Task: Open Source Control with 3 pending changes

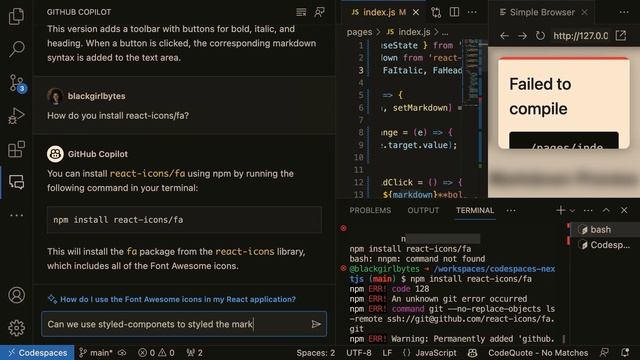Action: click(17, 83)
